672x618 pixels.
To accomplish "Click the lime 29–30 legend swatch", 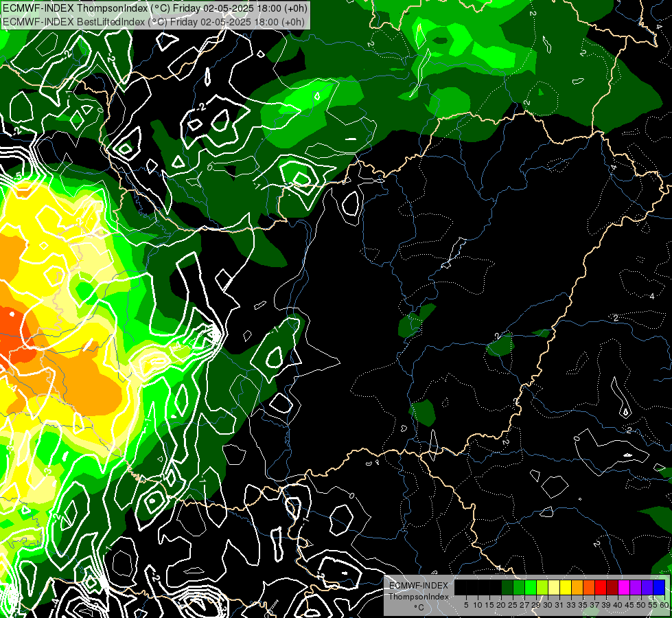I will tap(542, 587).
